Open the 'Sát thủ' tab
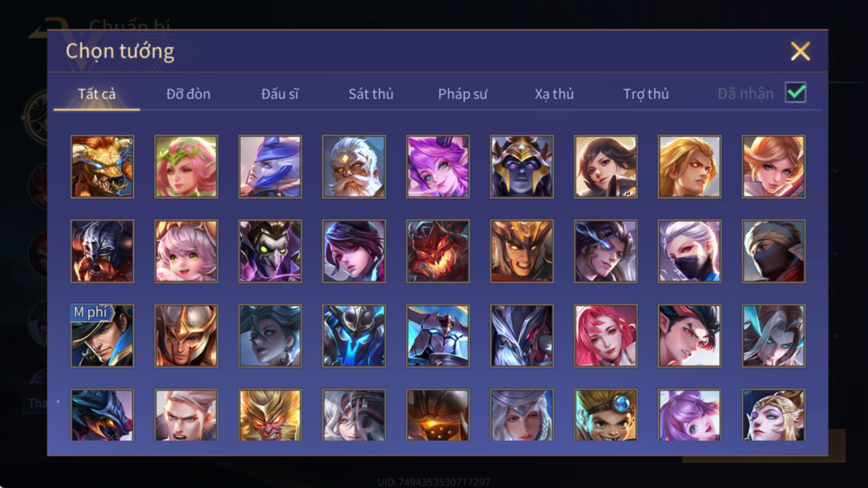 pos(371,94)
